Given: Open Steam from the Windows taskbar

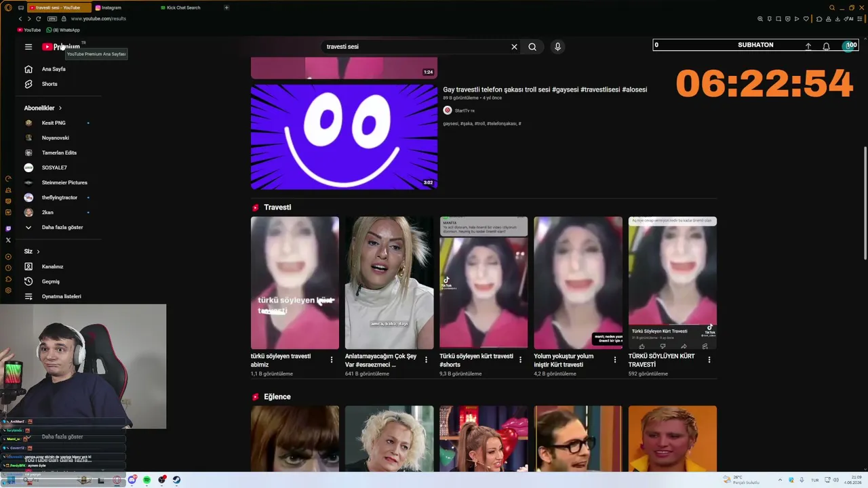Looking at the screenshot, I should point(176,480).
